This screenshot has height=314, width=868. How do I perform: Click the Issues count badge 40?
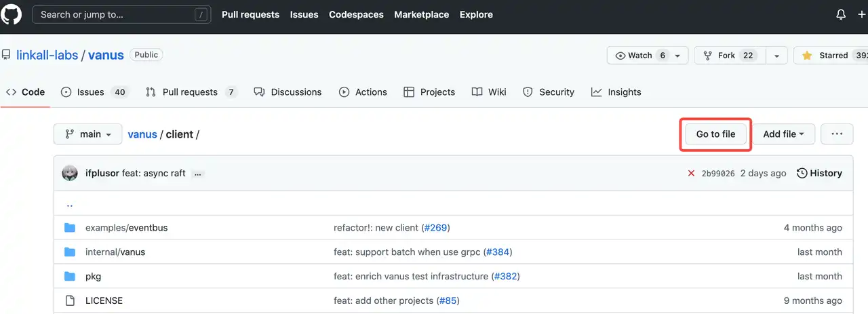coord(120,92)
